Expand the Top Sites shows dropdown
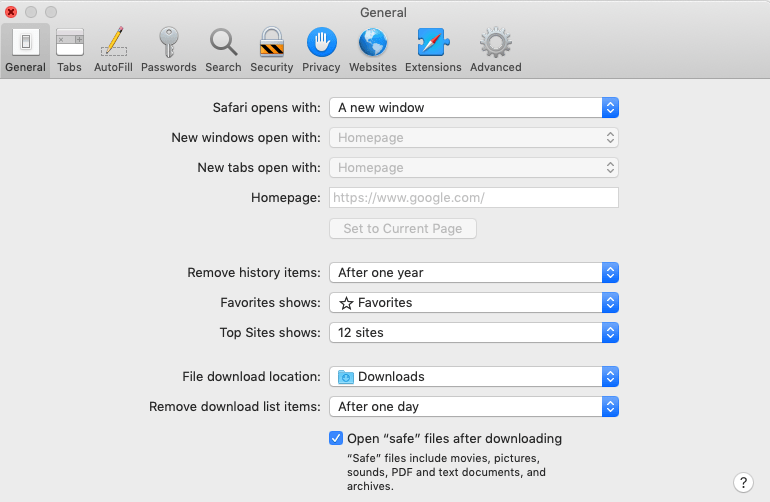The height and width of the screenshot is (502, 770). (474, 333)
